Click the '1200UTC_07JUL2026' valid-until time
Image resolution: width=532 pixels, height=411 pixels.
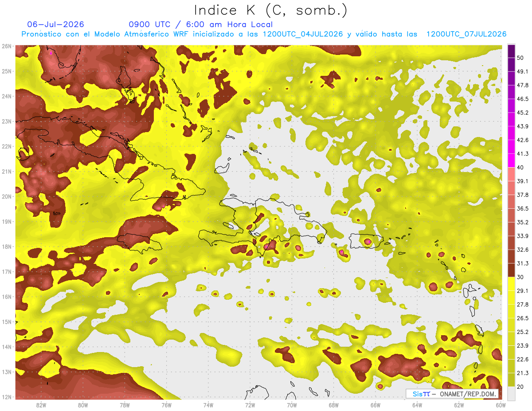(x=466, y=34)
